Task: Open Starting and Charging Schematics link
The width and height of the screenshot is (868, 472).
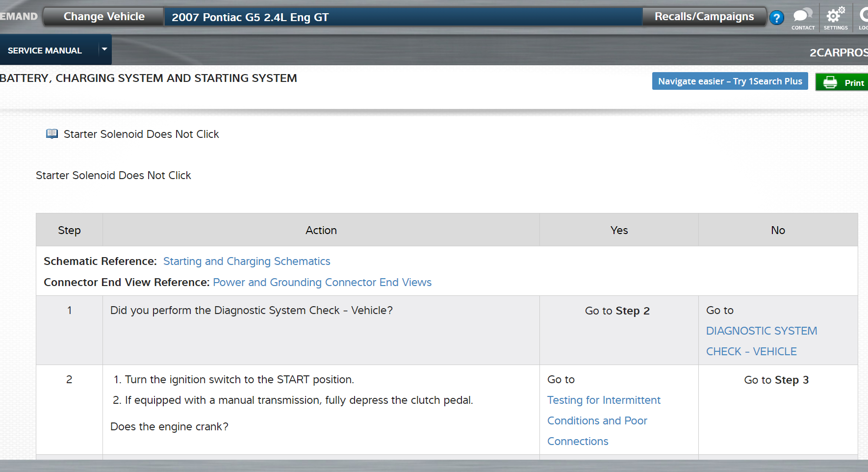Action: pyautogui.click(x=247, y=262)
